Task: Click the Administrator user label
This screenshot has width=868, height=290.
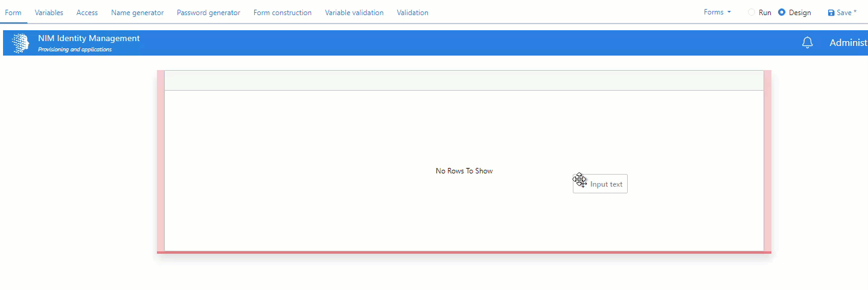Action: coord(848,43)
